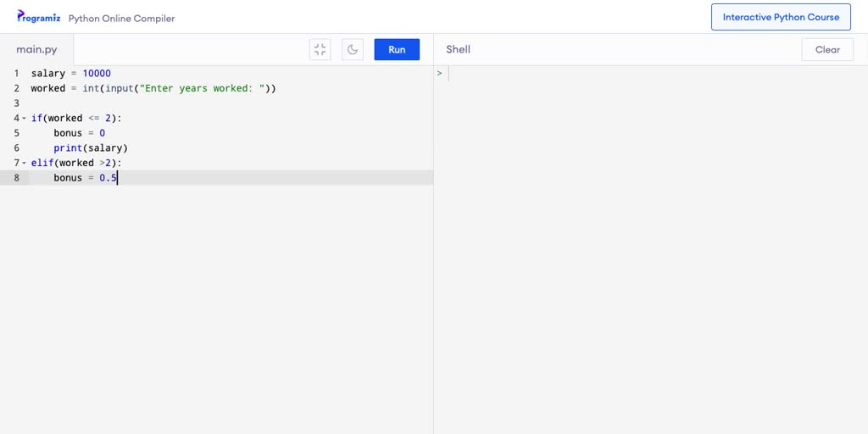Click line number 1 in gutter

tap(17, 73)
